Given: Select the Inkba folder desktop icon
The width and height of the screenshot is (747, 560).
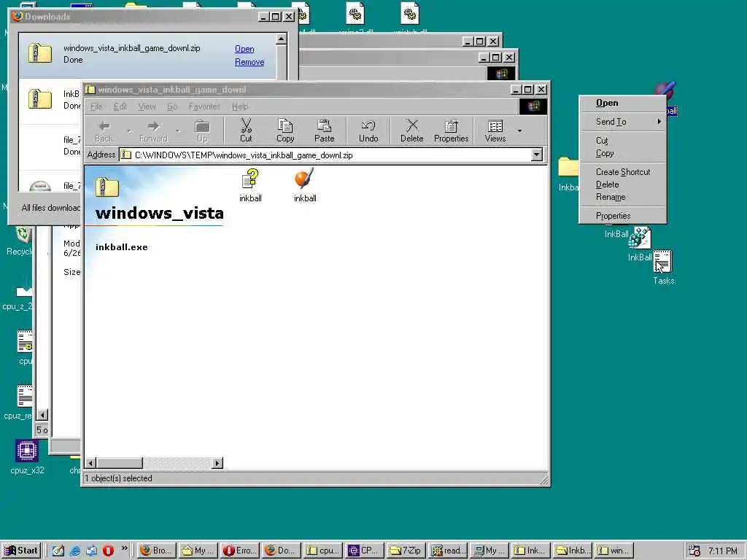Looking at the screenshot, I should [568, 167].
